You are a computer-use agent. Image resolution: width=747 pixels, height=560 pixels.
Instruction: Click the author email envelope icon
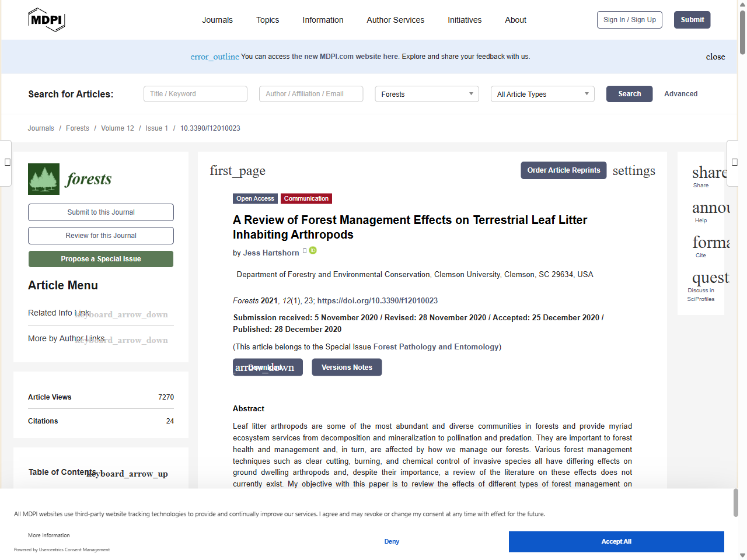coord(305,250)
